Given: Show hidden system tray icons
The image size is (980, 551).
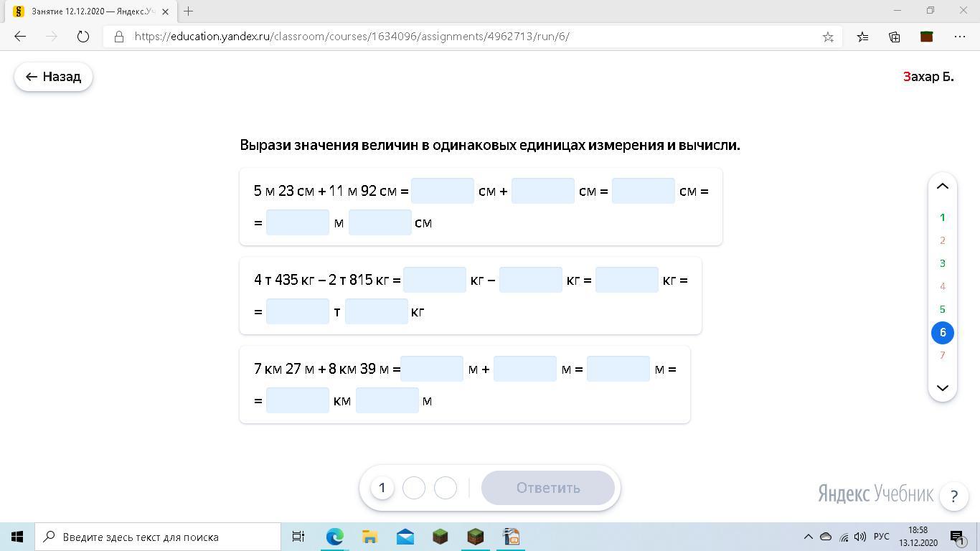Looking at the screenshot, I should (808, 537).
